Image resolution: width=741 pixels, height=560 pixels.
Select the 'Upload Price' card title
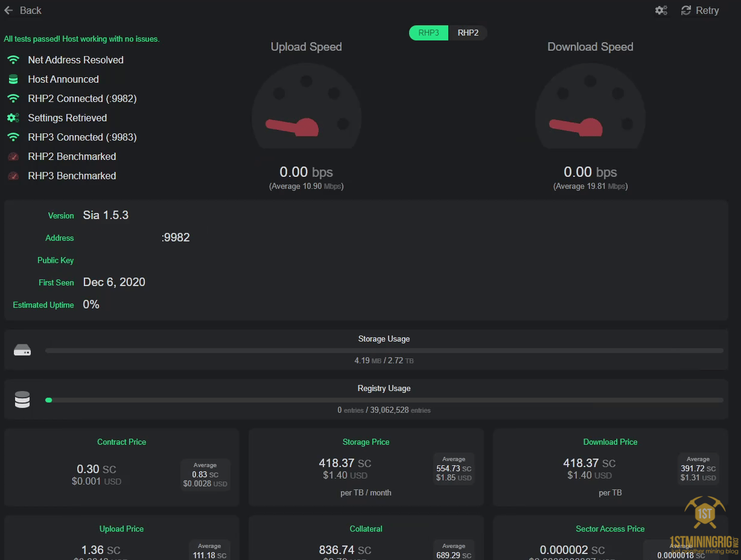pos(122,529)
